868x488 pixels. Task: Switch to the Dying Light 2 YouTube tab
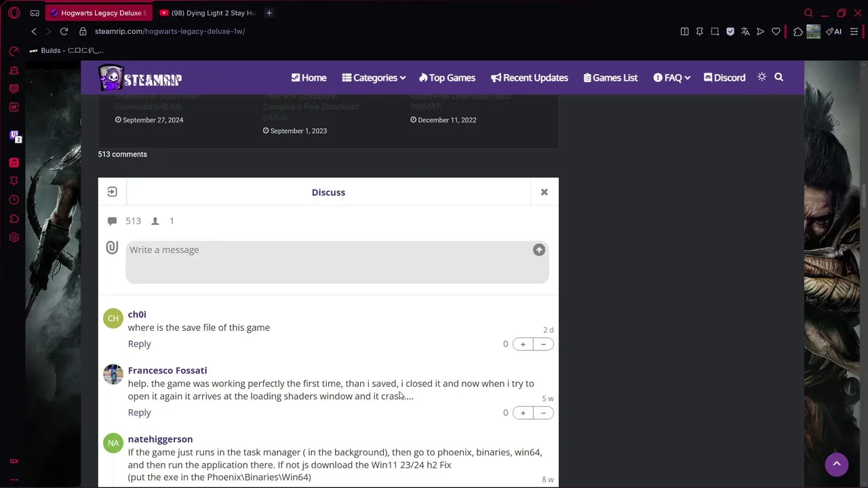click(x=208, y=13)
